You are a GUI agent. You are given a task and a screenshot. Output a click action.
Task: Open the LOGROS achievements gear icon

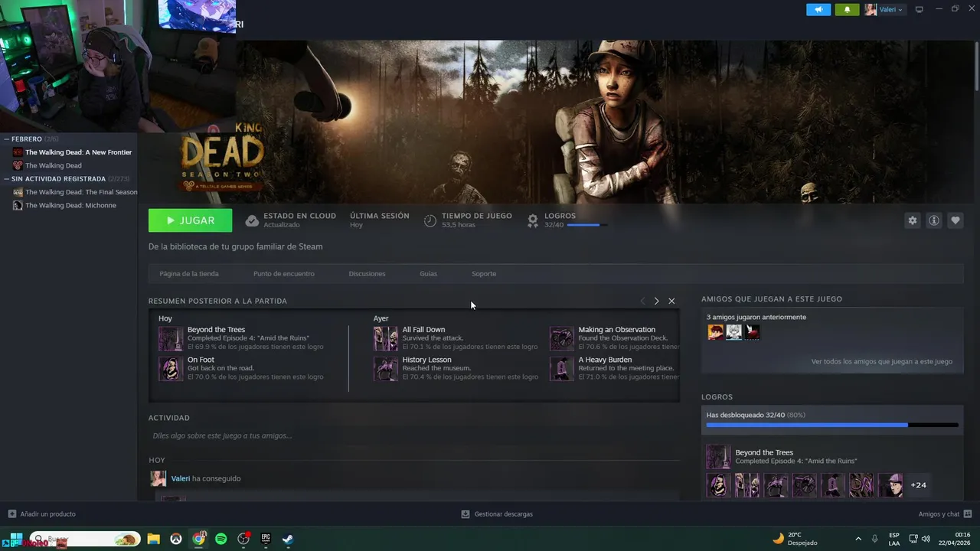coord(533,220)
